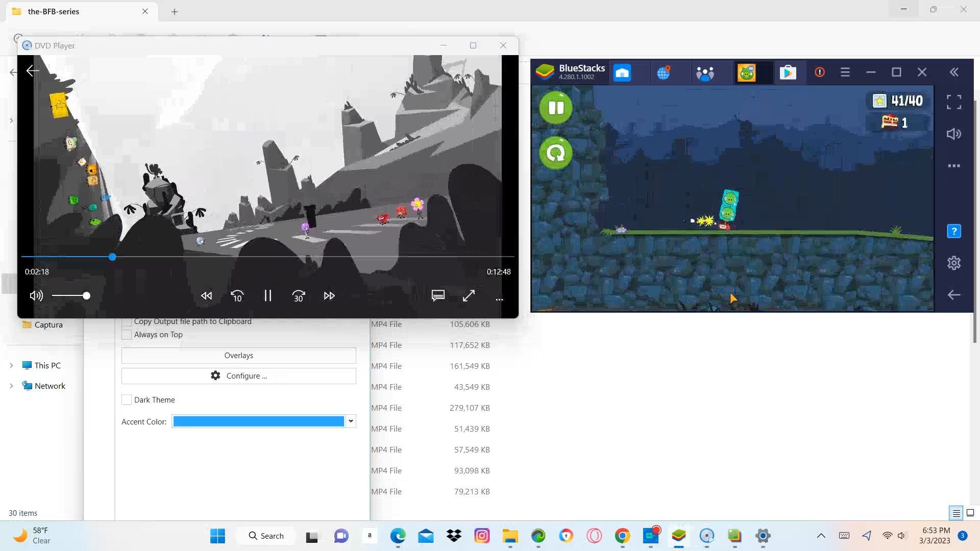Launch Google Chrome from the taskbar
980x551 pixels.
[x=622, y=536]
